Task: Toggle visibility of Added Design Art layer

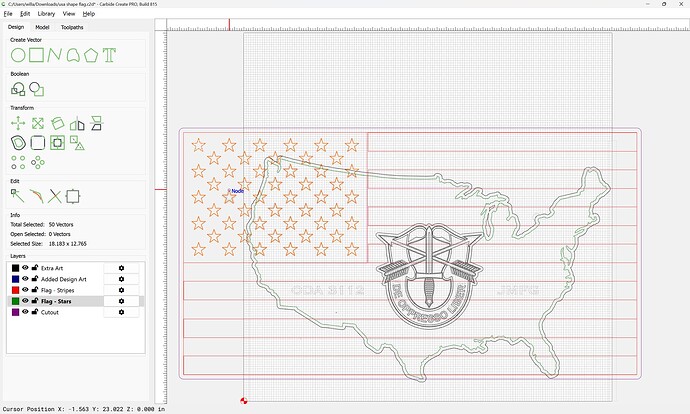Action: [x=25, y=278]
